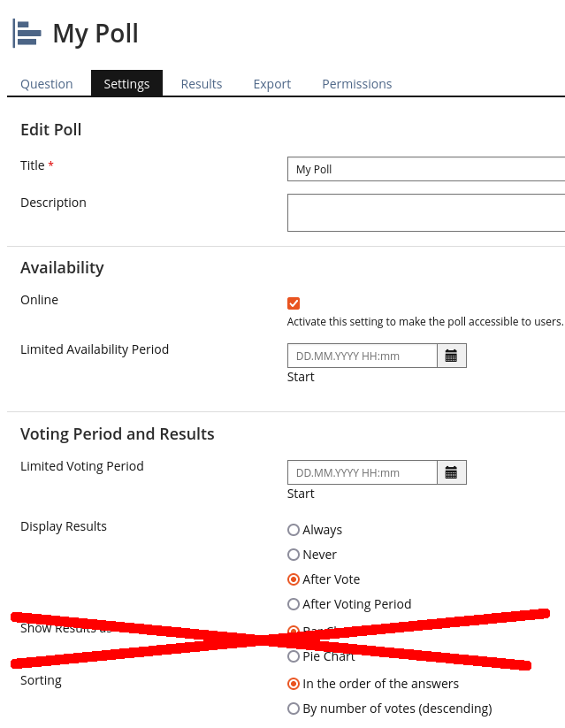This screenshot has height=728, width=565.
Task: Select Pie Chart results display
Action: pos(294,656)
